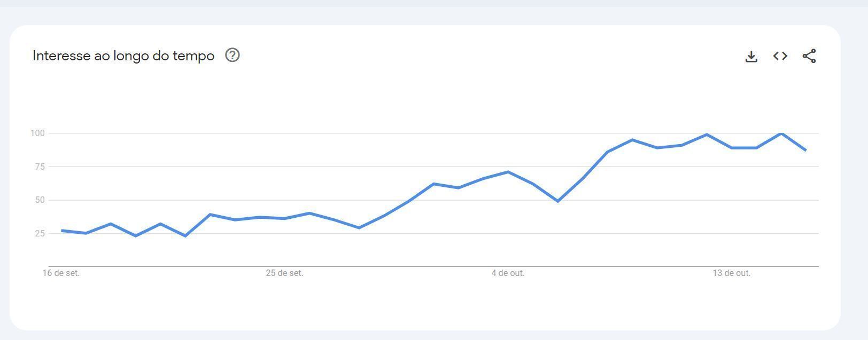Open the help icon next to Interesse ao longo do tempo
Image resolution: width=868 pixels, height=340 pixels.
click(232, 55)
